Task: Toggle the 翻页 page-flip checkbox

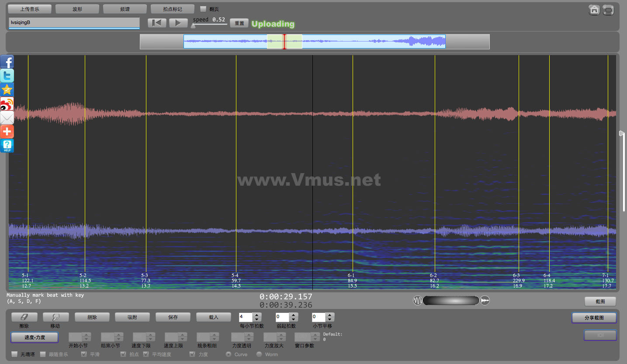Action: [x=203, y=9]
